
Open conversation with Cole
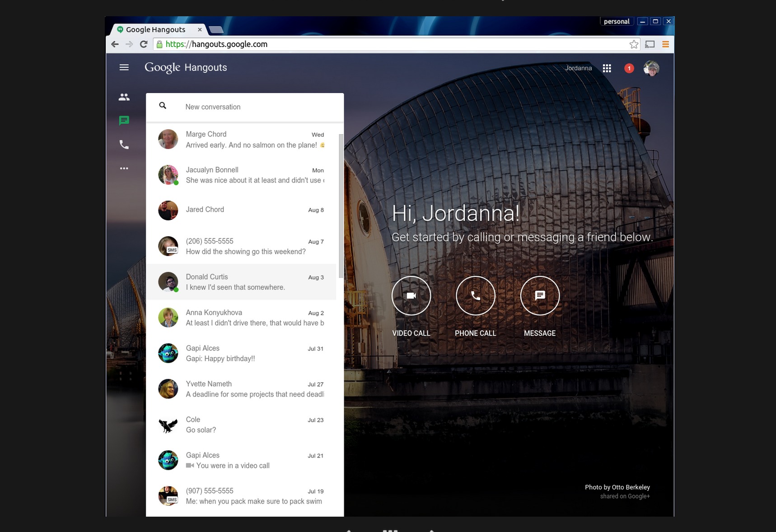tap(241, 425)
